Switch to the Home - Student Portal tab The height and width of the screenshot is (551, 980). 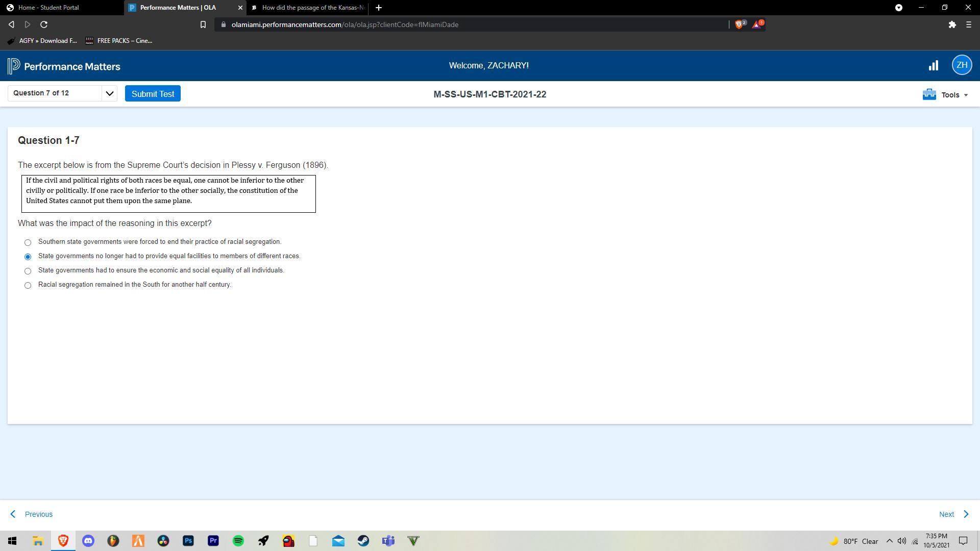tap(48, 8)
